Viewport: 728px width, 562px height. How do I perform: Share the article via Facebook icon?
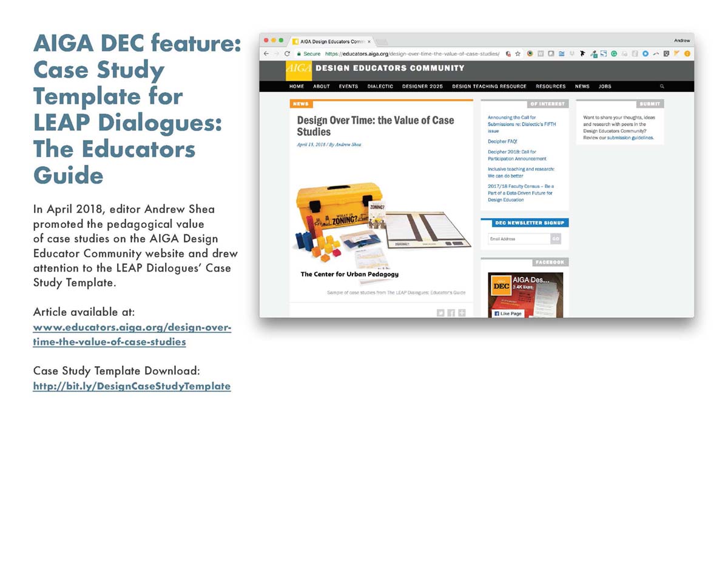[451, 313]
